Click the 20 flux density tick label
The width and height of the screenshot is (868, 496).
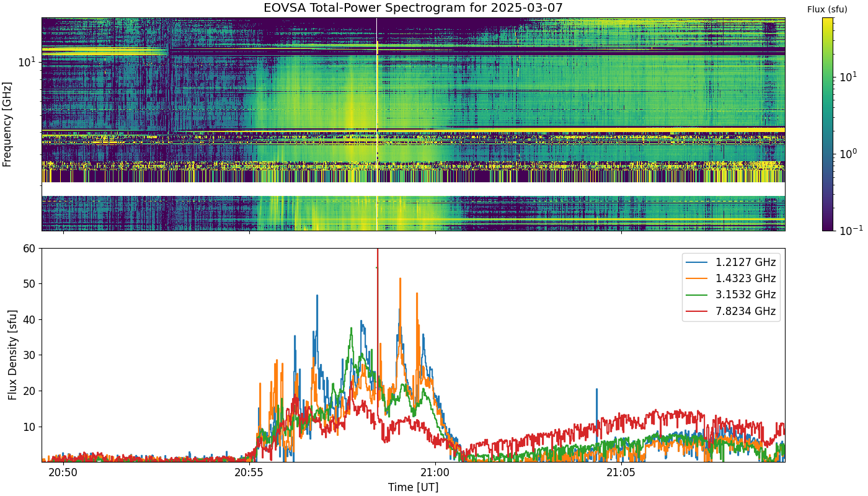point(30,391)
